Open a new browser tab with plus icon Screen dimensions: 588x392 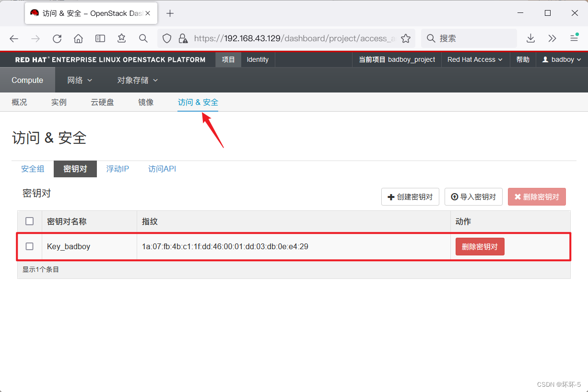(170, 13)
